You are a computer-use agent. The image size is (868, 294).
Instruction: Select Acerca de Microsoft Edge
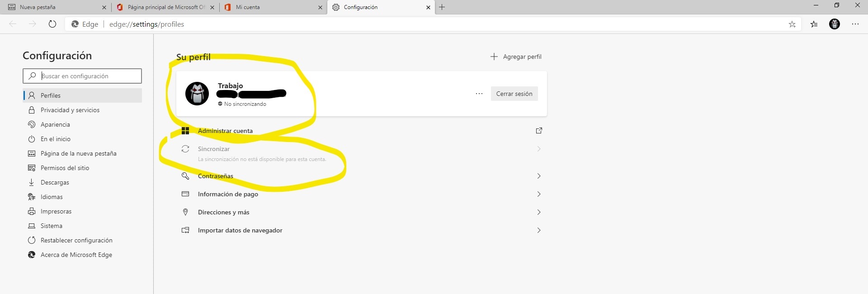click(82, 255)
